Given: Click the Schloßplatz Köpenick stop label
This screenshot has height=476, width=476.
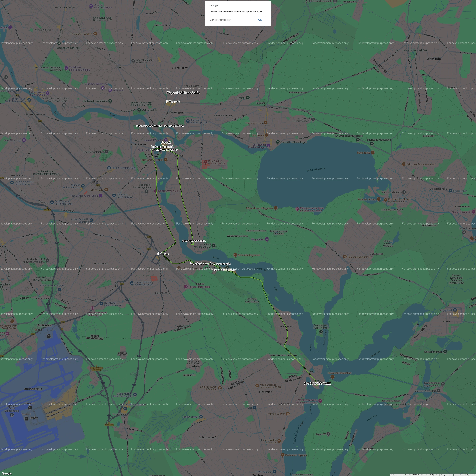Looking at the screenshot, I should [x=164, y=150].
